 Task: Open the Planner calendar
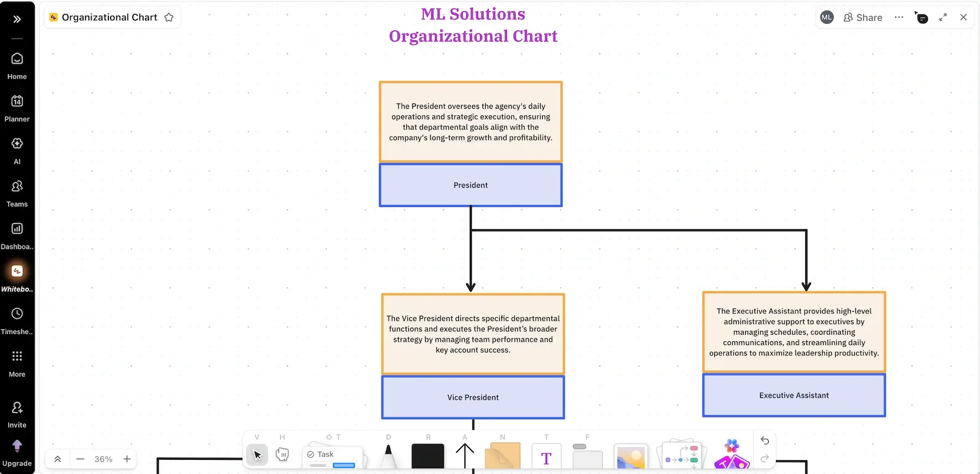17,109
